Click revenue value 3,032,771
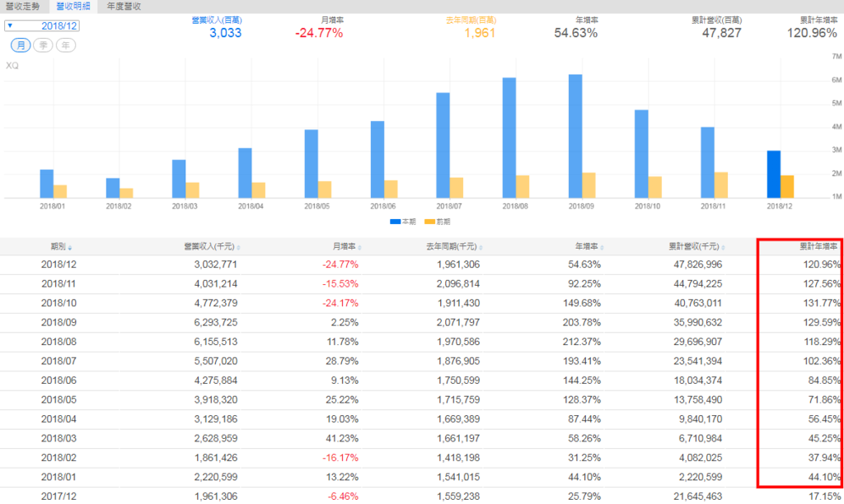 pos(216,264)
